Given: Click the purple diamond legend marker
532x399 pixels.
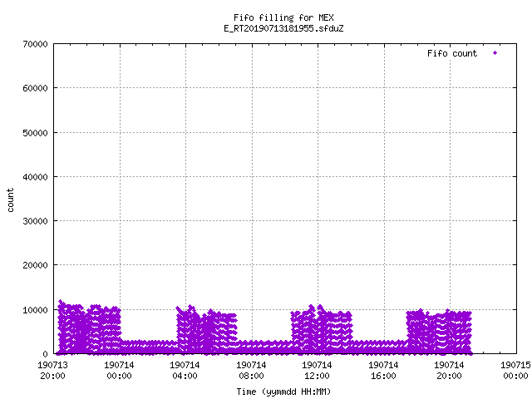Looking at the screenshot, I should coord(495,53).
